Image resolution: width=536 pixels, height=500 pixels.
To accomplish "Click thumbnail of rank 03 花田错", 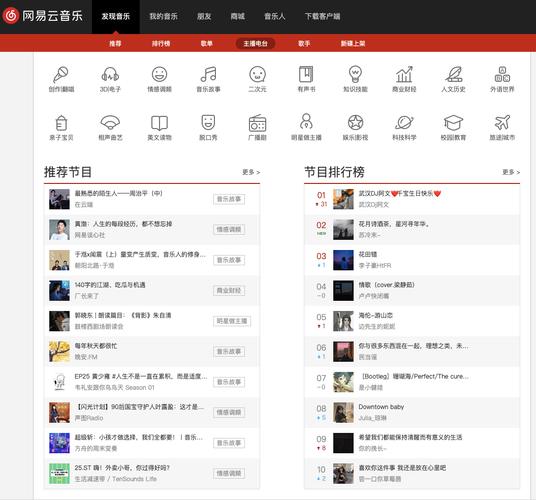I will [x=343, y=260].
